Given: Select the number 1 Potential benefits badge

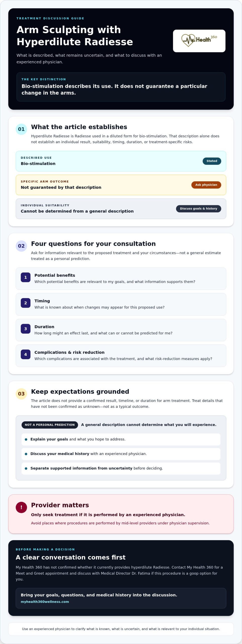Looking at the screenshot, I should point(26,277).
